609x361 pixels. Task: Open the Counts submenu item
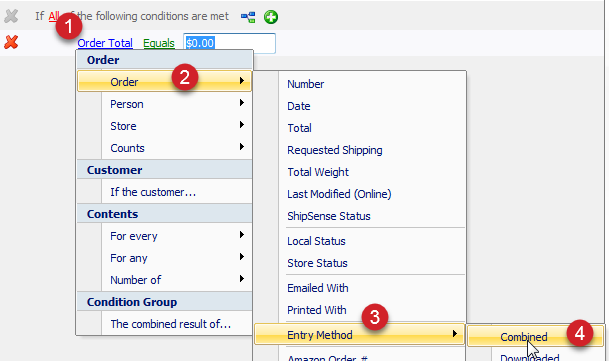coord(165,148)
